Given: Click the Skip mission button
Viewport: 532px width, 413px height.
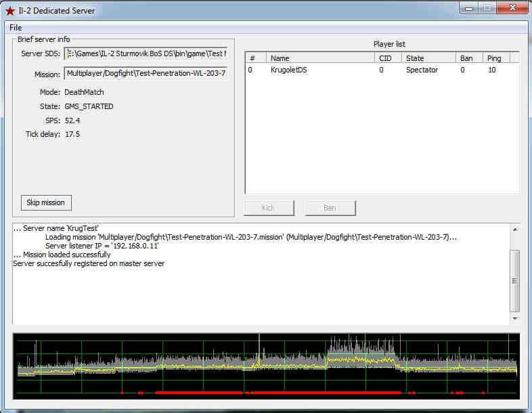Looking at the screenshot, I should click(46, 202).
